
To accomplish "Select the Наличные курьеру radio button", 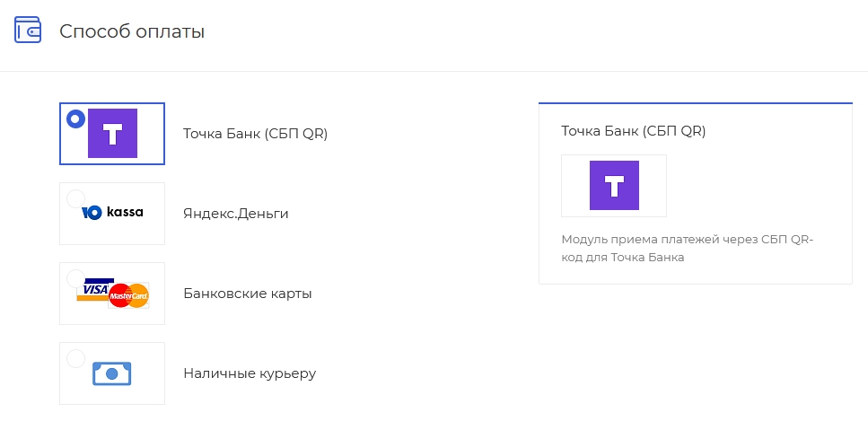I will [x=75, y=358].
